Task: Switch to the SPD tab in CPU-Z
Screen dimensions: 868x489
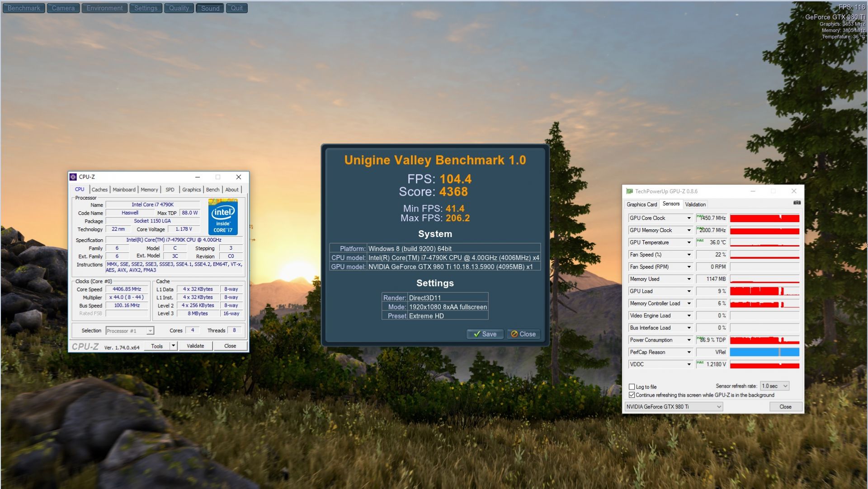Action: click(170, 190)
